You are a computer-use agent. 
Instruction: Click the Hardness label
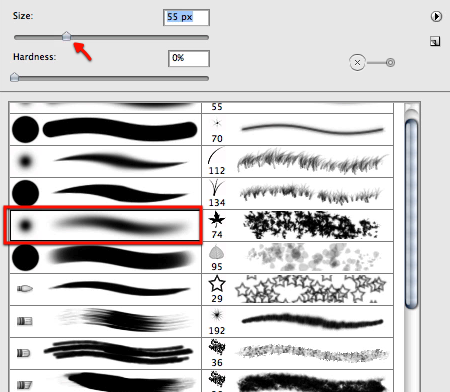34,57
